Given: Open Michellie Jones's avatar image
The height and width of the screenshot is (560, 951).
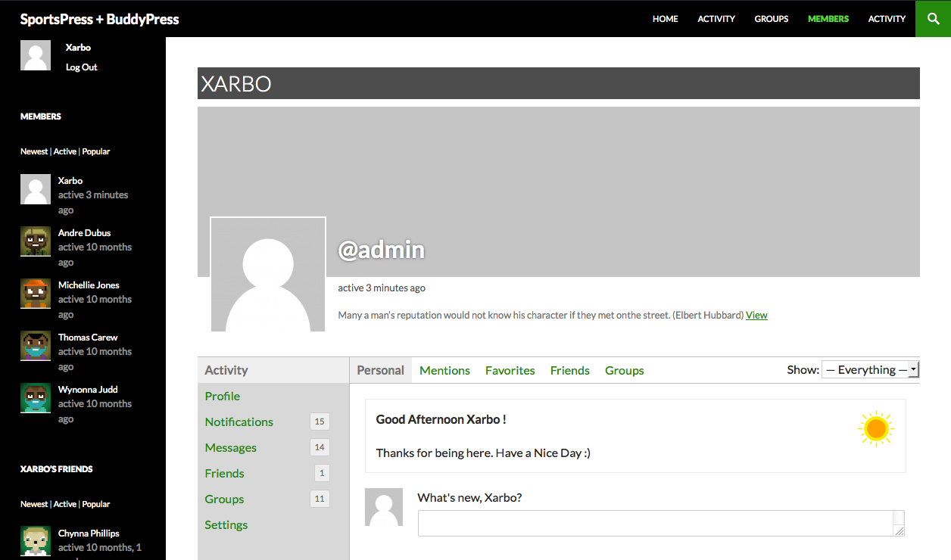Looking at the screenshot, I should (x=36, y=294).
